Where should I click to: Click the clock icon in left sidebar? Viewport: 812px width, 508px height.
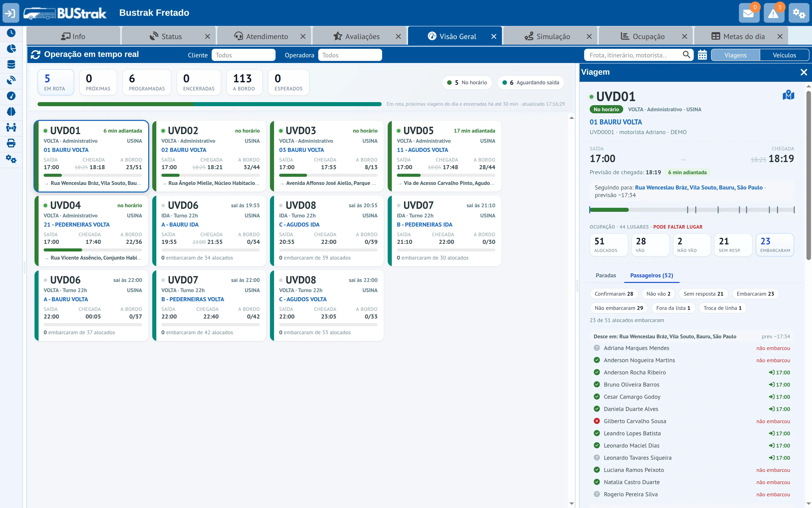[11, 33]
